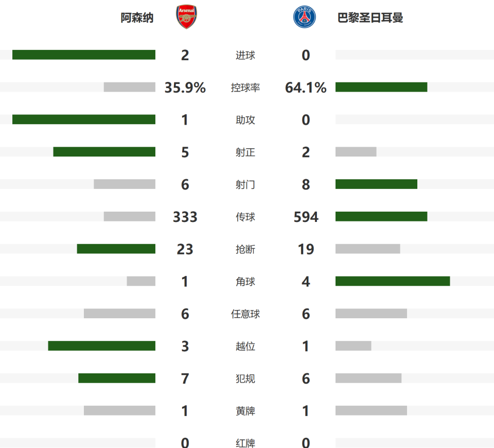Select the 传球 stat label
The height and width of the screenshot is (448, 494).
tap(245, 217)
